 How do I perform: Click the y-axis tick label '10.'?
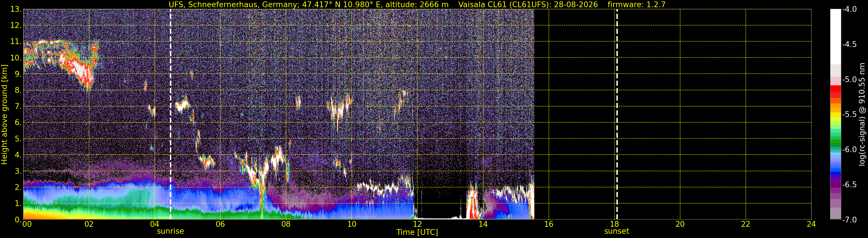(16, 58)
